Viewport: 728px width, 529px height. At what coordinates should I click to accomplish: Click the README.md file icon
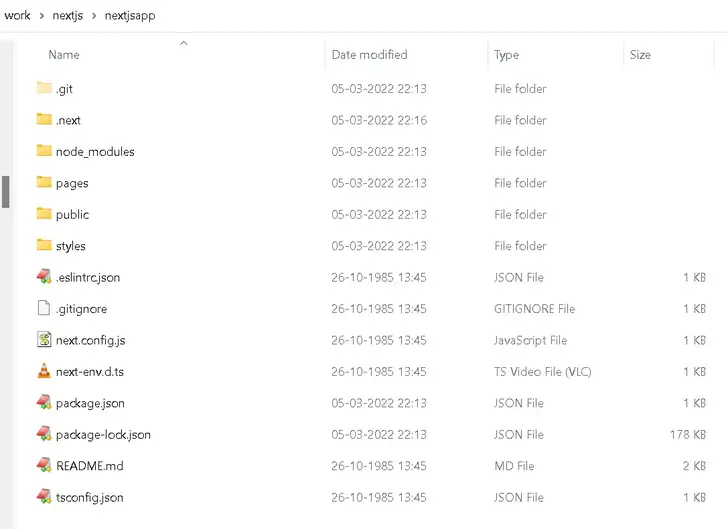(44, 466)
